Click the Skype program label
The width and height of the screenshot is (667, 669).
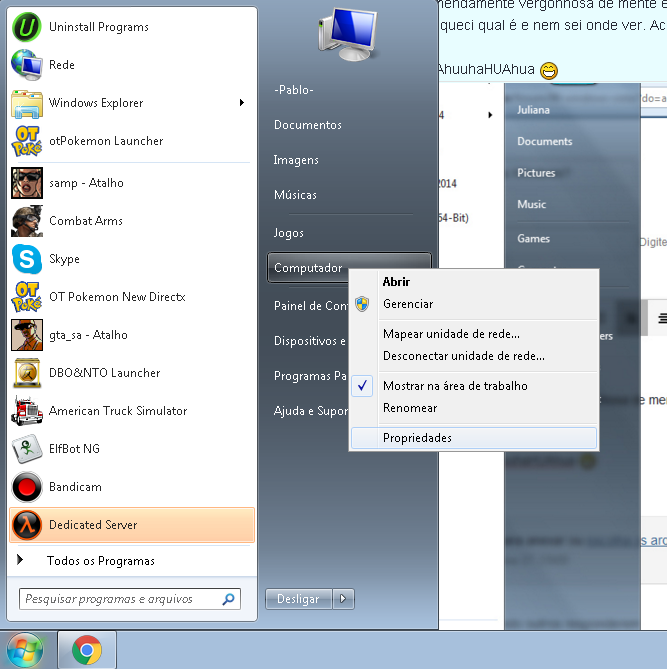64,259
